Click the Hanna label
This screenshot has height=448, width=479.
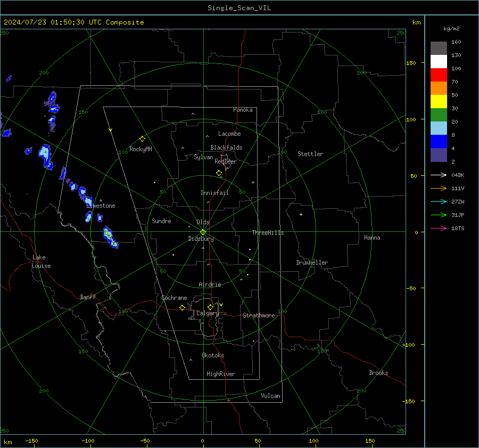point(372,238)
